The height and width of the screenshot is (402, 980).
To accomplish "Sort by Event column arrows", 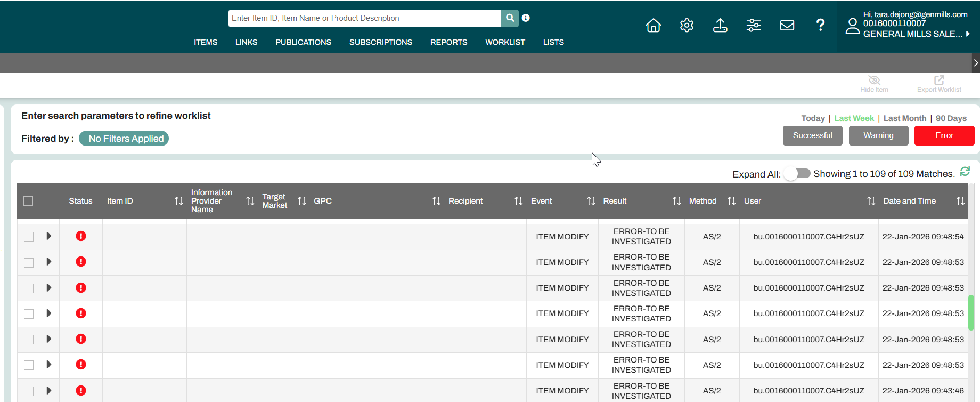I will pos(591,201).
